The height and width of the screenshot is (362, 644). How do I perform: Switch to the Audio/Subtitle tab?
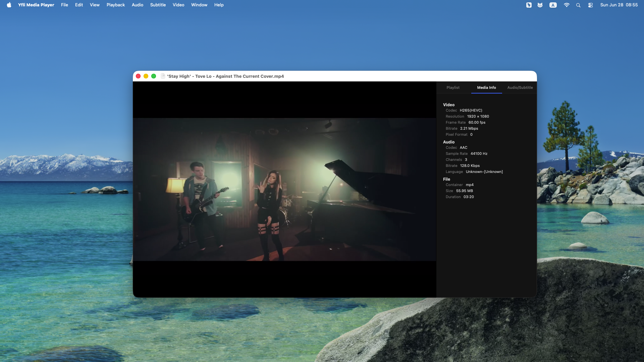520,87
